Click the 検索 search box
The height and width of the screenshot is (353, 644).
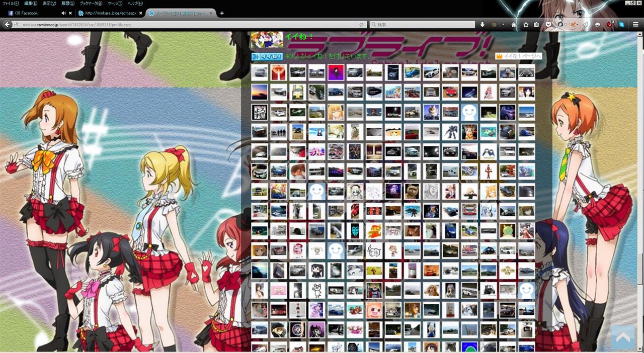click(x=422, y=24)
